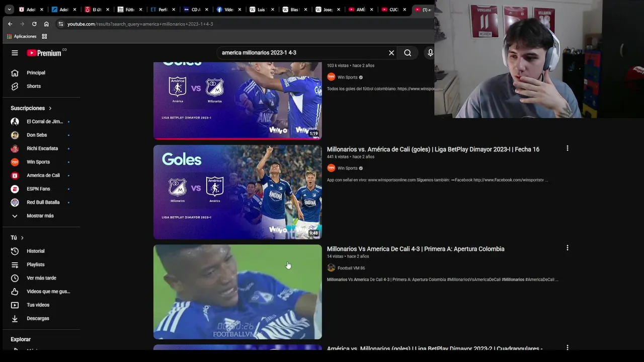Play the Goles América vs Millonarios 1:19 thumbnail
Image resolution: width=644 pixels, height=362 pixels.
pos(237,101)
